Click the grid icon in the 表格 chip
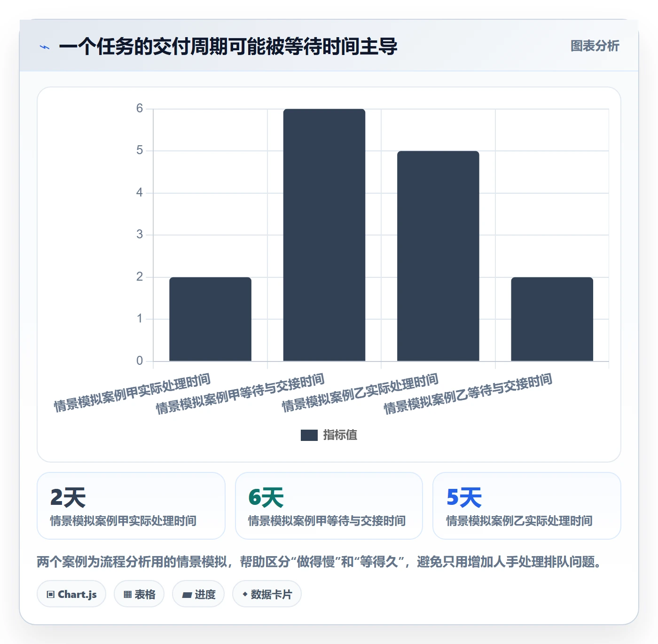 (127, 595)
